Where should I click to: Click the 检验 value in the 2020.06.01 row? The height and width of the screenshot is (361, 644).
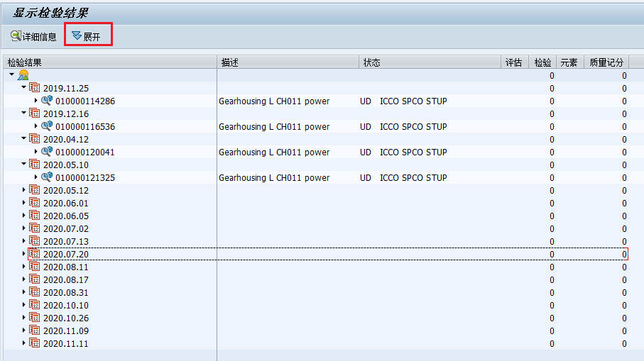coord(552,204)
